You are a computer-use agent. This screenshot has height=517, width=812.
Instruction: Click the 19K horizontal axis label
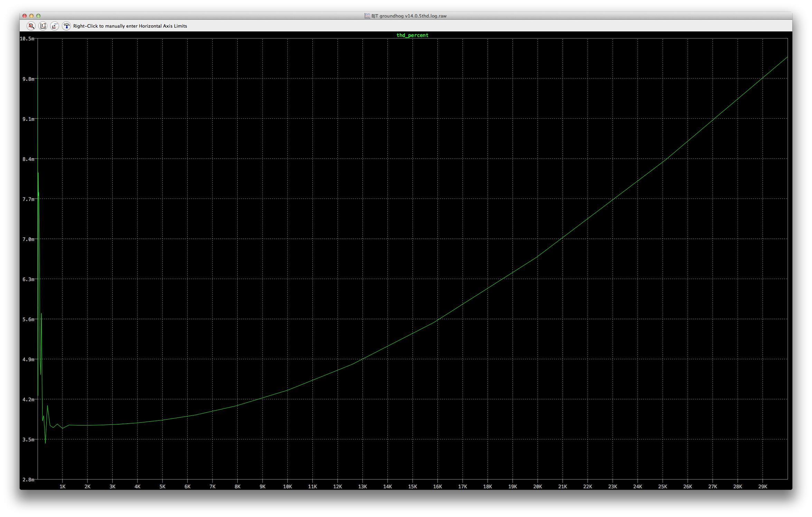(513, 487)
